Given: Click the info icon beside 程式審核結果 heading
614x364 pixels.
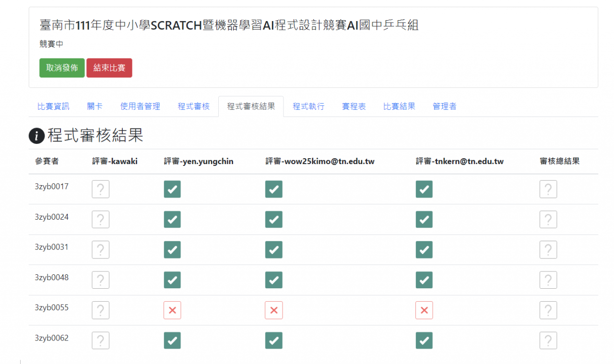Looking at the screenshot, I should tap(36, 136).
